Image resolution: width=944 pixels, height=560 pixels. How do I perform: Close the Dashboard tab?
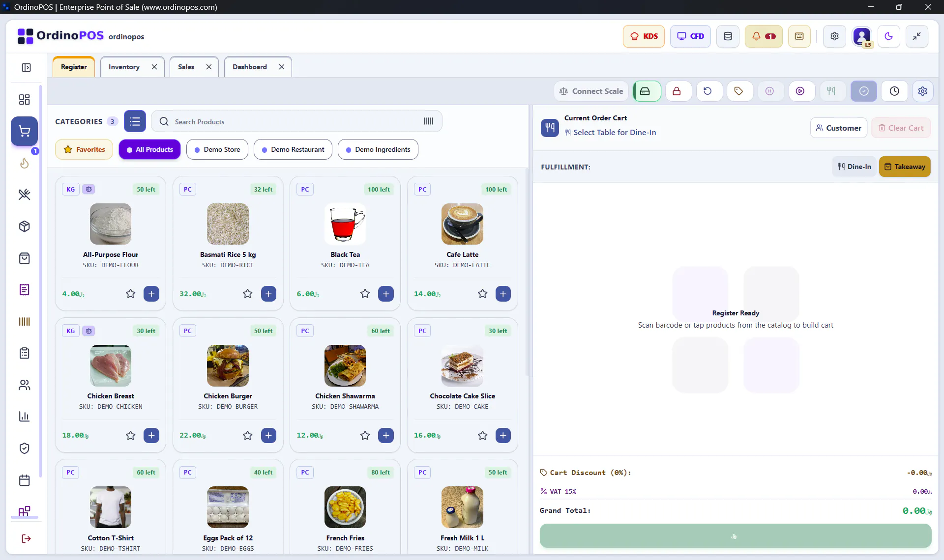click(x=282, y=67)
